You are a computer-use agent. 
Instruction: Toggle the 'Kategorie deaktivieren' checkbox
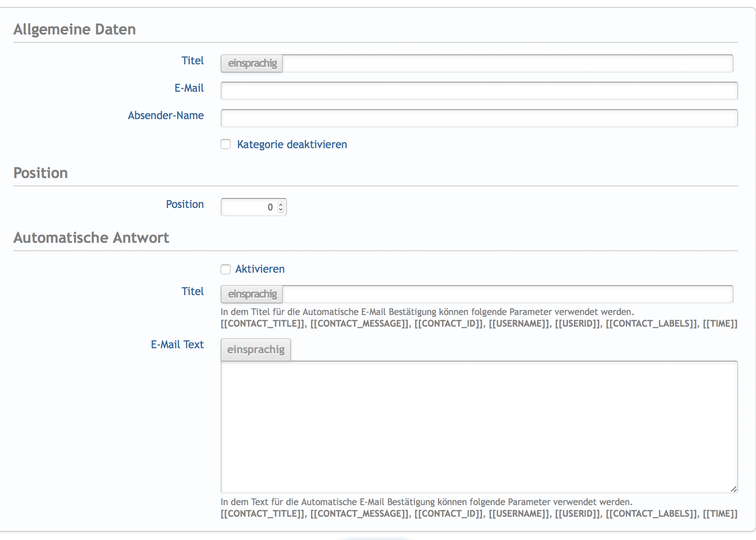226,144
